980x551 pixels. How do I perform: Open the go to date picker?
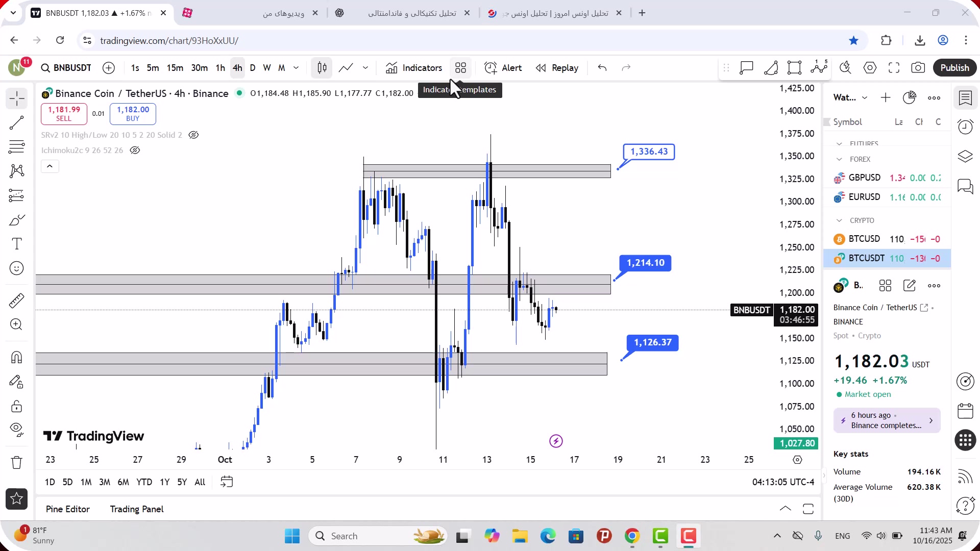(x=227, y=482)
